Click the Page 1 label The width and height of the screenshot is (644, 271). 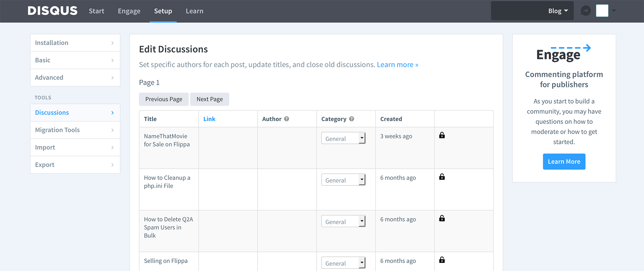149,83
